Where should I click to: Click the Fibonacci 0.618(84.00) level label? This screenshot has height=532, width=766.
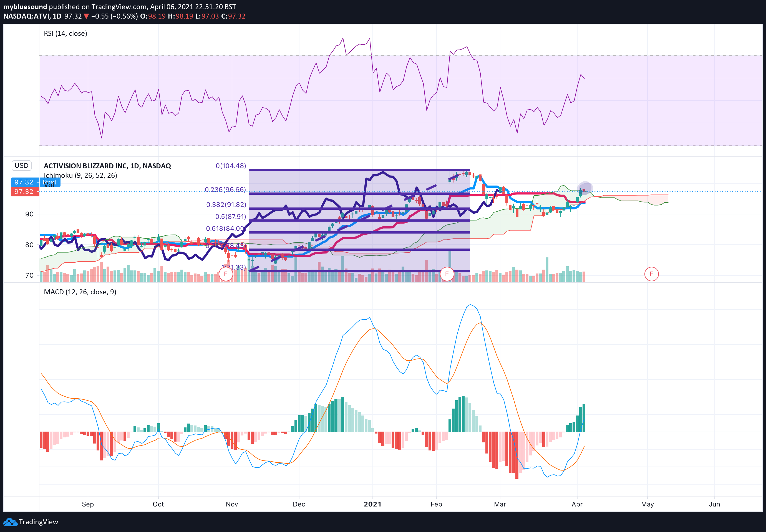click(x=226, y=228)
